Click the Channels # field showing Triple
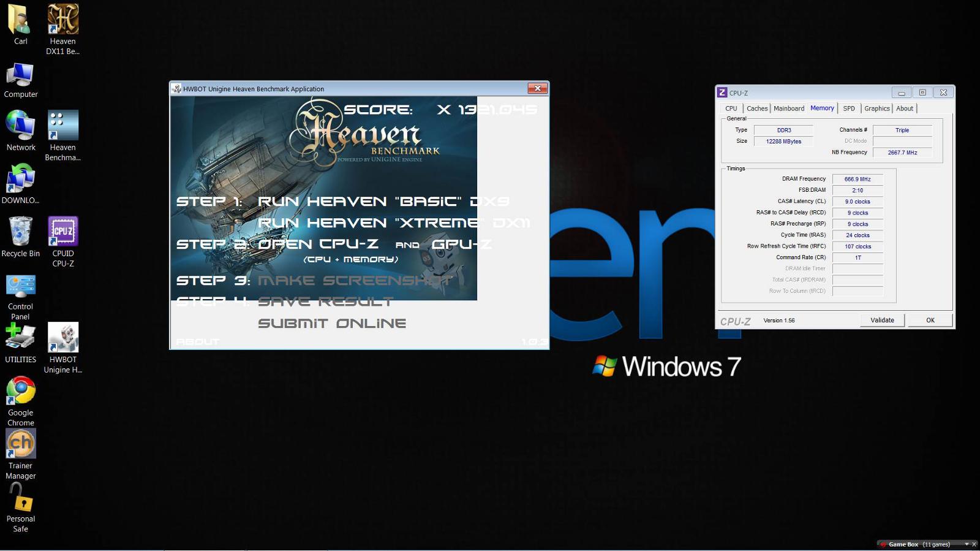This screenshot has height=551, width=980. (902, 130)
